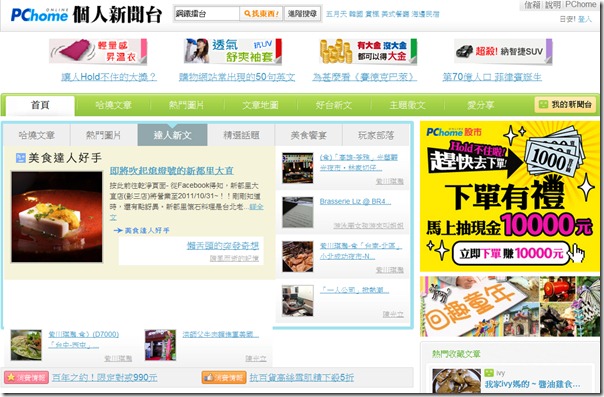The image size is (604, 397).
Task: Click the red storefront thumbnail
Action: 160,345
